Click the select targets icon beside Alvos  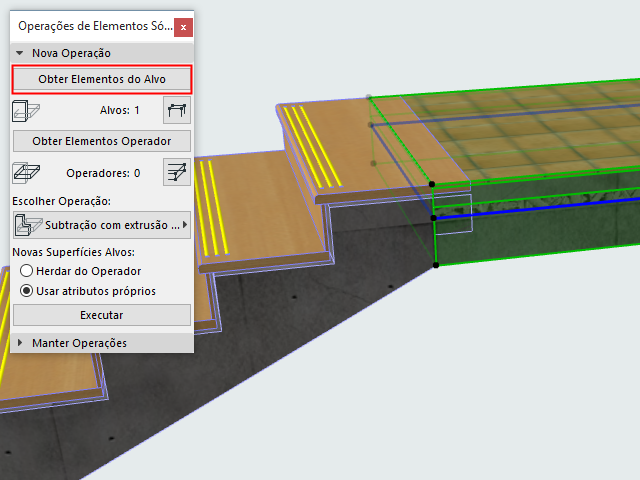(177, 110)
